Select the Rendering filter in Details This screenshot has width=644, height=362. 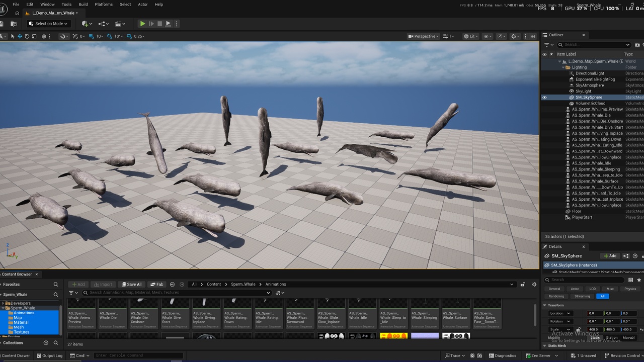[x=556, y=296]
